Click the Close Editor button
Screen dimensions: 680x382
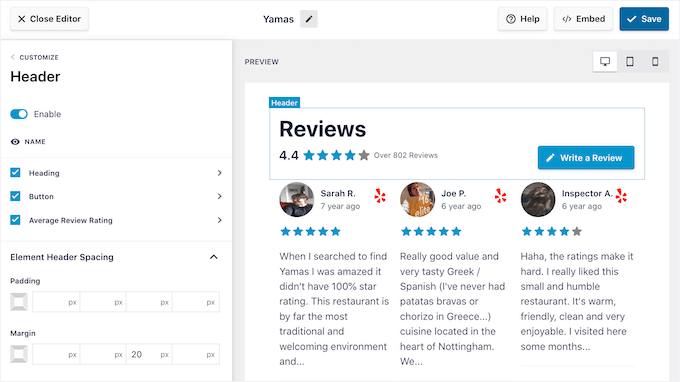click(49, 19)
